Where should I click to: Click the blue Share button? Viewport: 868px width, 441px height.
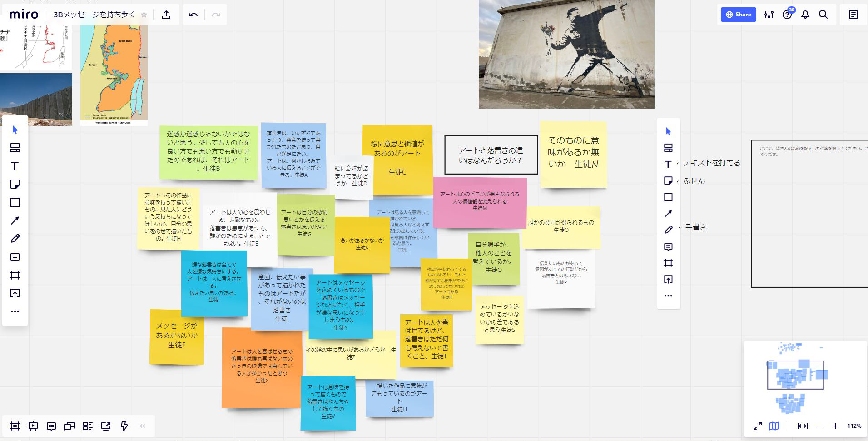(738, 15)
